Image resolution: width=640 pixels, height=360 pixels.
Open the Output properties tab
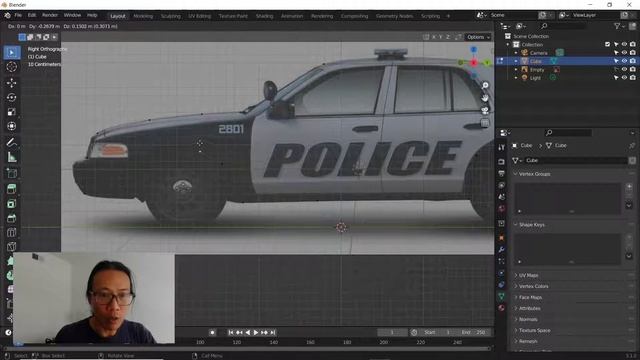click(502, 173)
